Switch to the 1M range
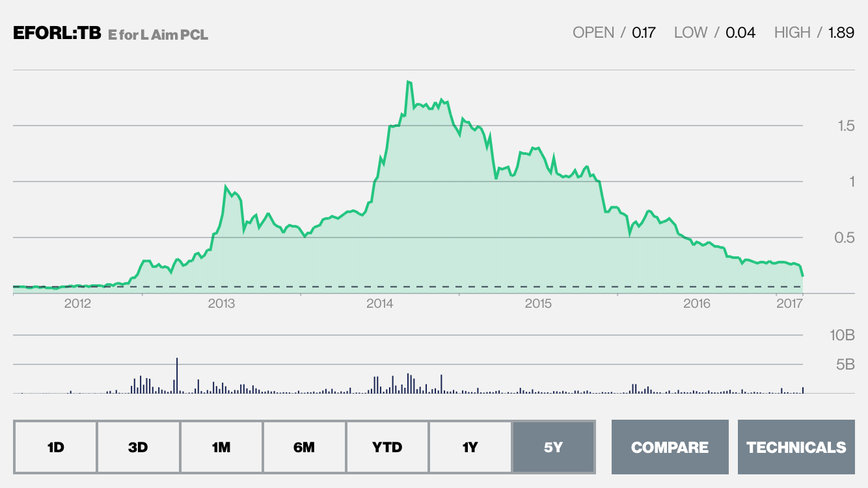The image size is (868, 488). click(221, 447)
